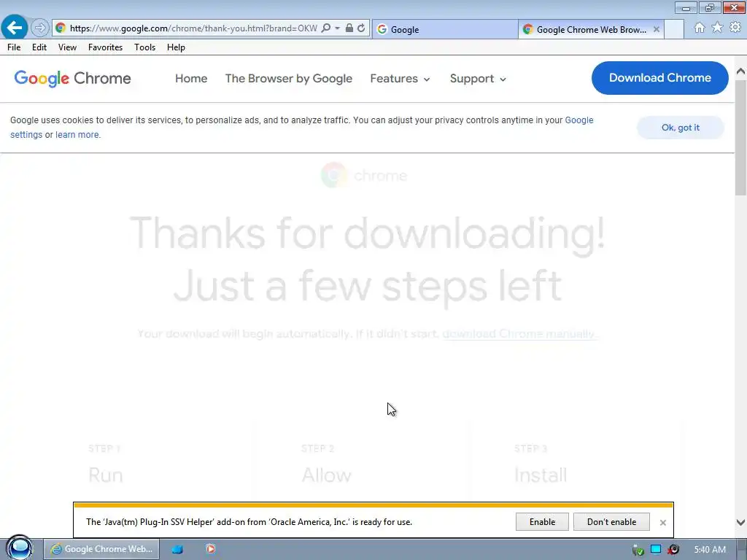Viewport: 747px width, 560px height.
Task: Open the Tools menu
Action: 145,47
